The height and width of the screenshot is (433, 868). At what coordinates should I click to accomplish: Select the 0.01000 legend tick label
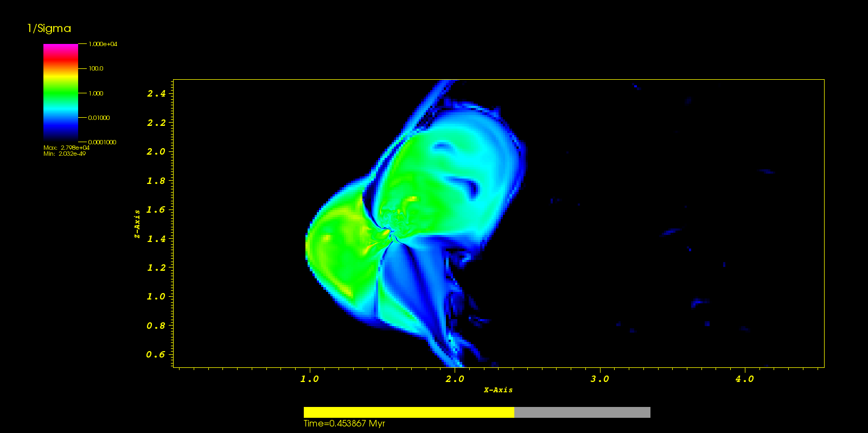pos(99,118)
